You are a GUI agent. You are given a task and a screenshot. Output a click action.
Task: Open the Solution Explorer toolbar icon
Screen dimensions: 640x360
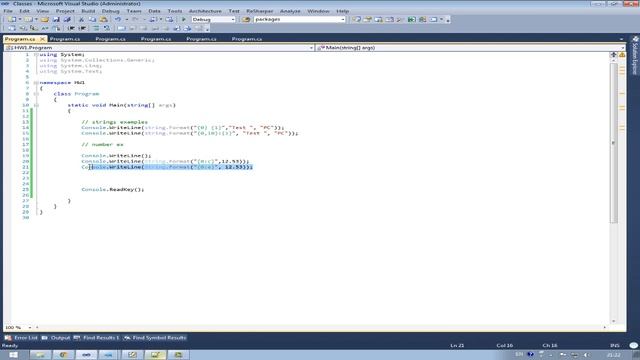(357, 19)
